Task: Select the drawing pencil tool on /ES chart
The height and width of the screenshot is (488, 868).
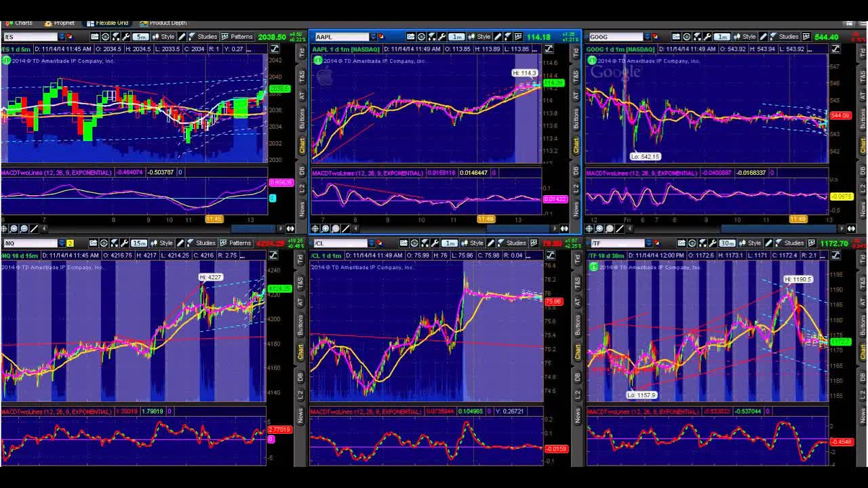Action: 182,37
